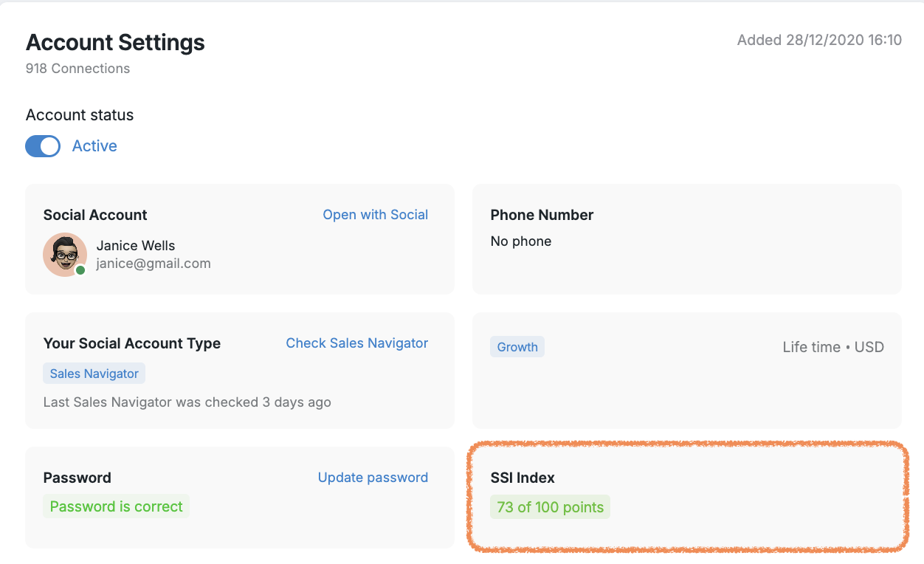The height and width of the screenshot is (564, 924).
Task: Click the Added 28/12/2020 timestamp
Action: (819, 40)
